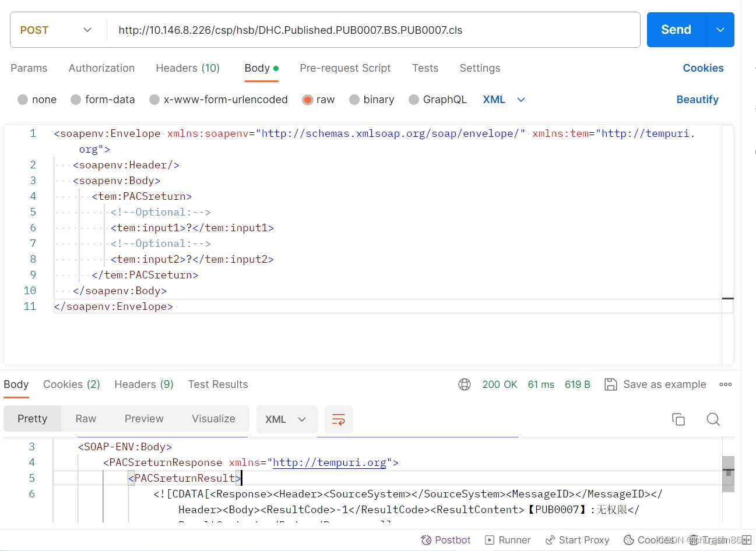Select the binary body type

372,100
